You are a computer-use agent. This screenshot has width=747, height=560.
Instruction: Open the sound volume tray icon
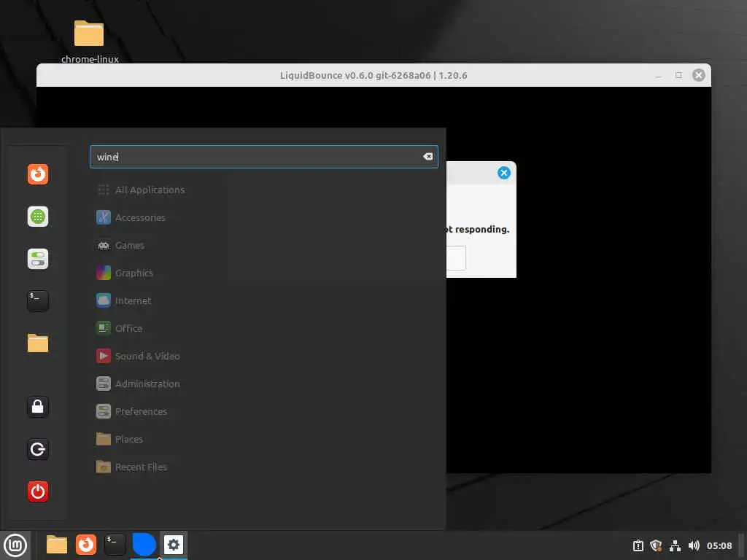694,545
